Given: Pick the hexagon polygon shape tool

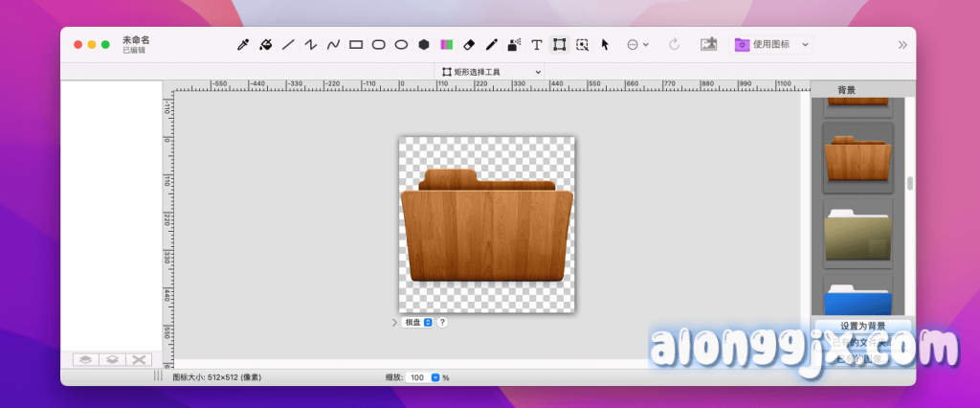Looking at the screenshot, I should 423,44.
